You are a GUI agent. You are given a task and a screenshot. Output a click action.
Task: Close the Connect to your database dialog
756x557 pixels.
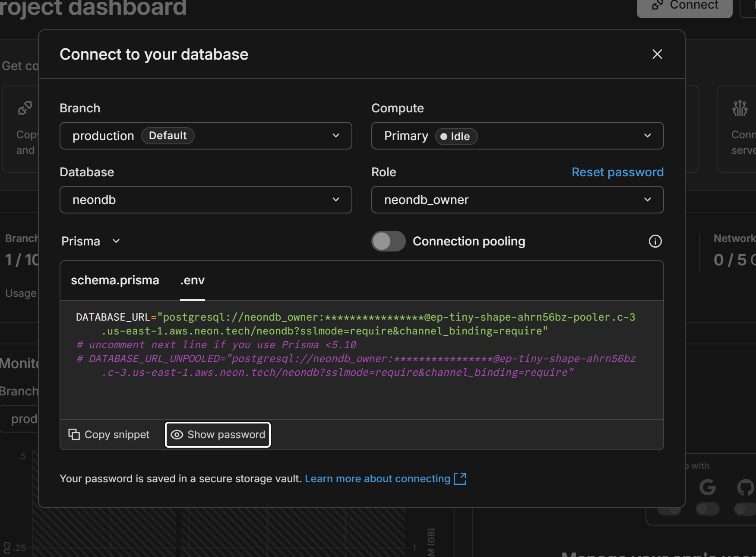(657, 54)
